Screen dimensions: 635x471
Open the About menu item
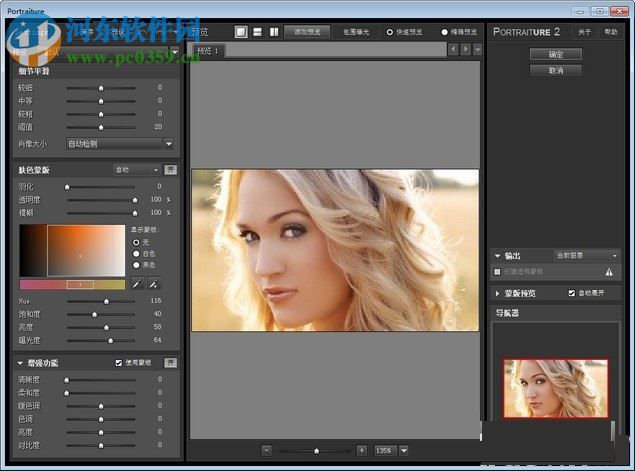584,32
